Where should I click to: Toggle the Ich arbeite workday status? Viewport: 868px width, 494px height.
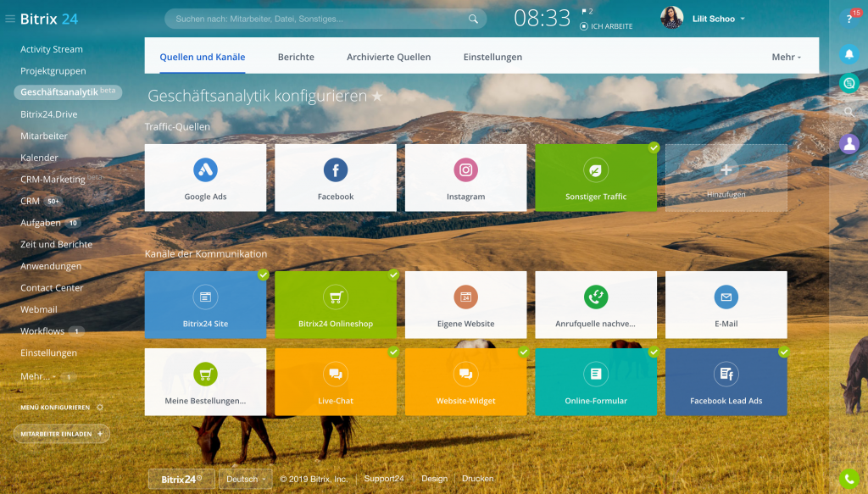[x=606, y=26]
